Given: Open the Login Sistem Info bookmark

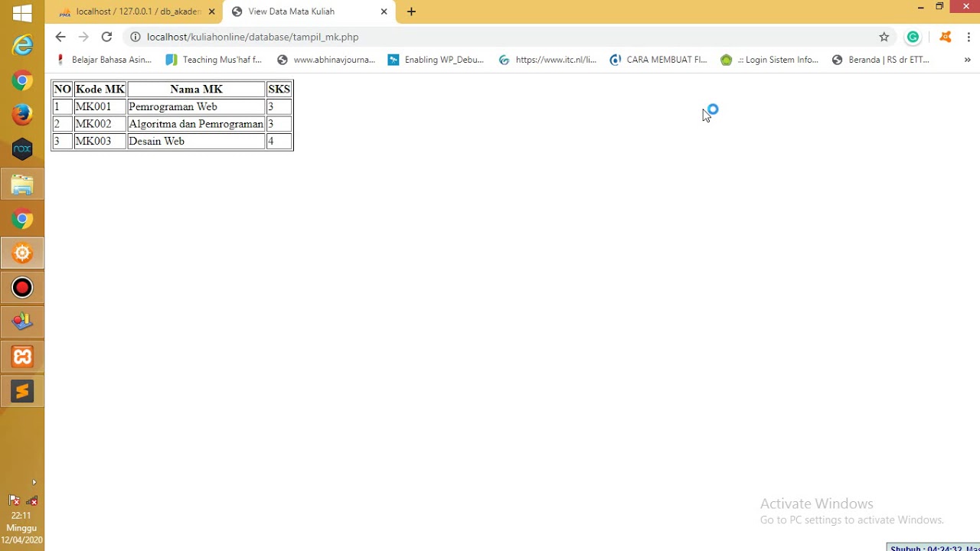Looking at the screenshot, I should coord(769,60).
